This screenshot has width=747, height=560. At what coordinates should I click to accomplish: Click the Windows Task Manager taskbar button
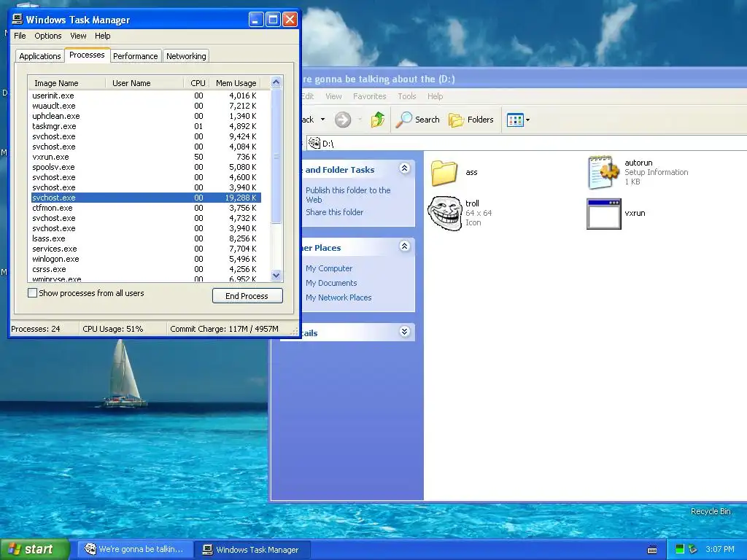pyautogui.click(x=253, y=550)
